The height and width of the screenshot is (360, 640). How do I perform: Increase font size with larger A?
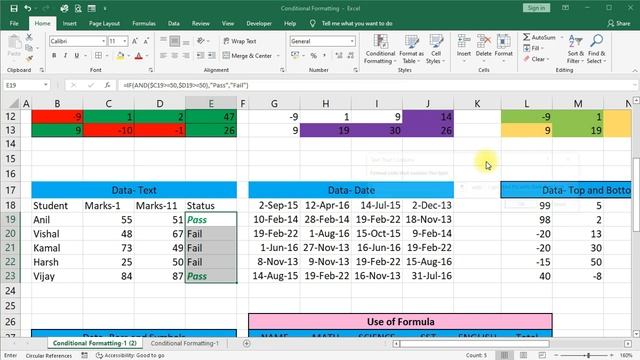click(135, 41)
